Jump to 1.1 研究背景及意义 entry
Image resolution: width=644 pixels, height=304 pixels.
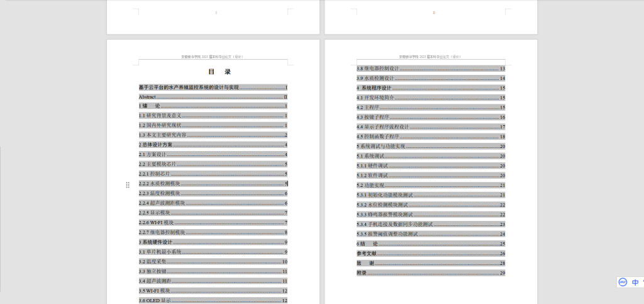[x=160, y=116]
